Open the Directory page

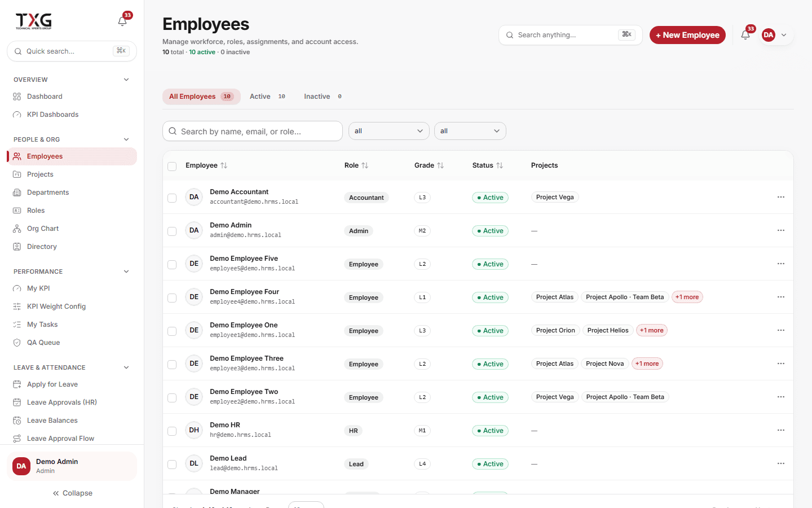[72, 247]
